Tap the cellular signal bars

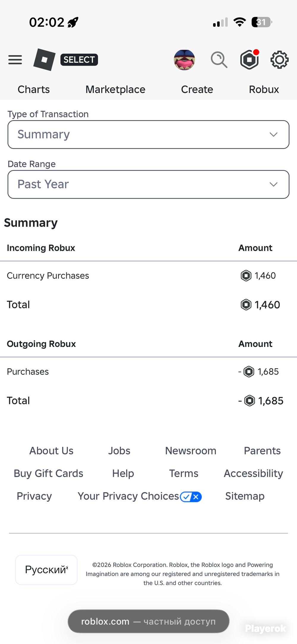click(x=220, y=22)
